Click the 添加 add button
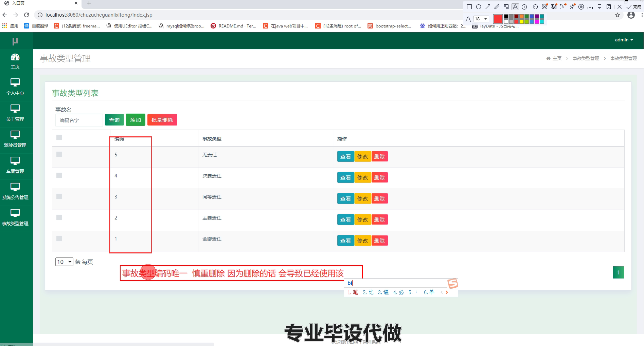This screenshot has height=346, width=644. (136, 120)
